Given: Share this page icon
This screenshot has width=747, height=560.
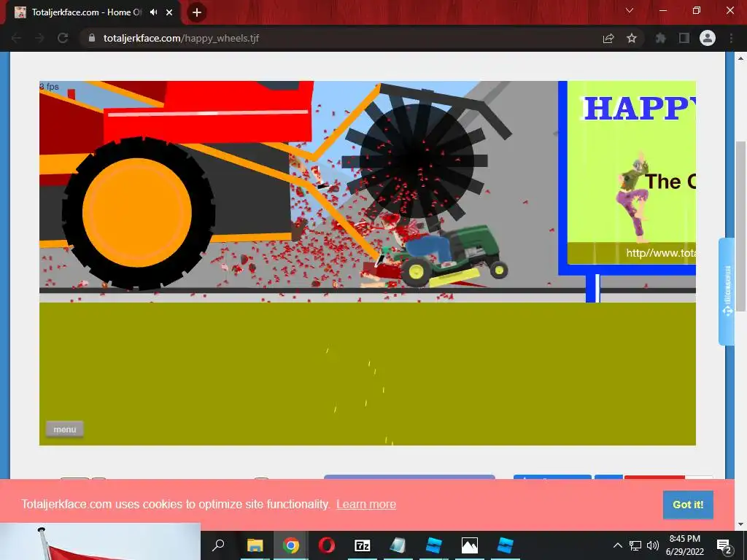Looking at the screenshot, I should click(608, 38).
